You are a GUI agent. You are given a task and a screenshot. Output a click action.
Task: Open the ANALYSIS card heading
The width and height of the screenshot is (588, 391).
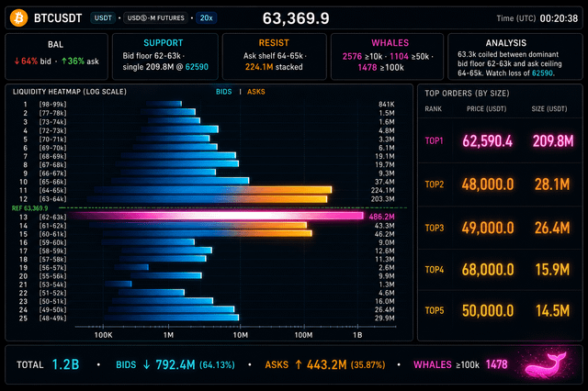(506, 43)
